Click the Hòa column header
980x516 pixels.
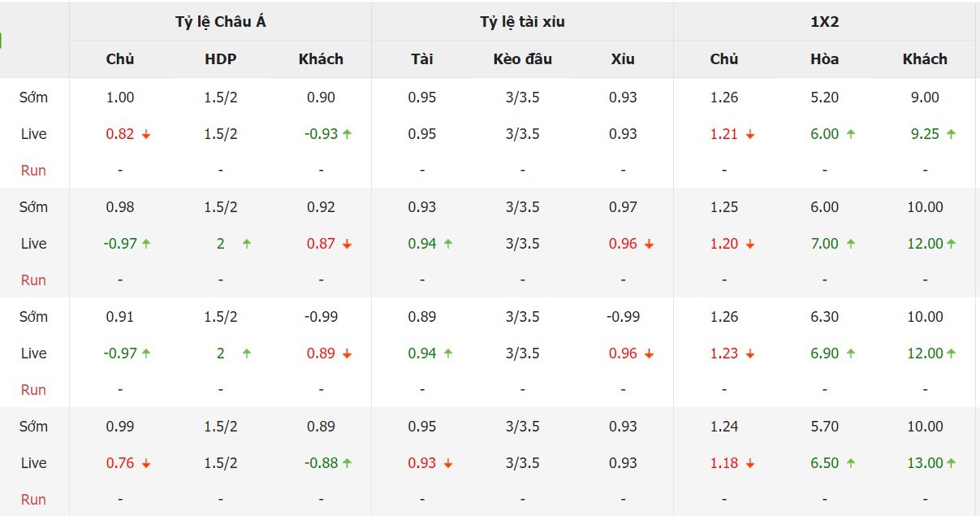point(825,59)
